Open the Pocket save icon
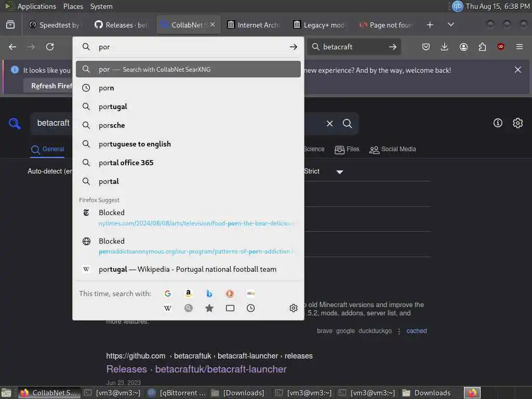 coord(426,47)
